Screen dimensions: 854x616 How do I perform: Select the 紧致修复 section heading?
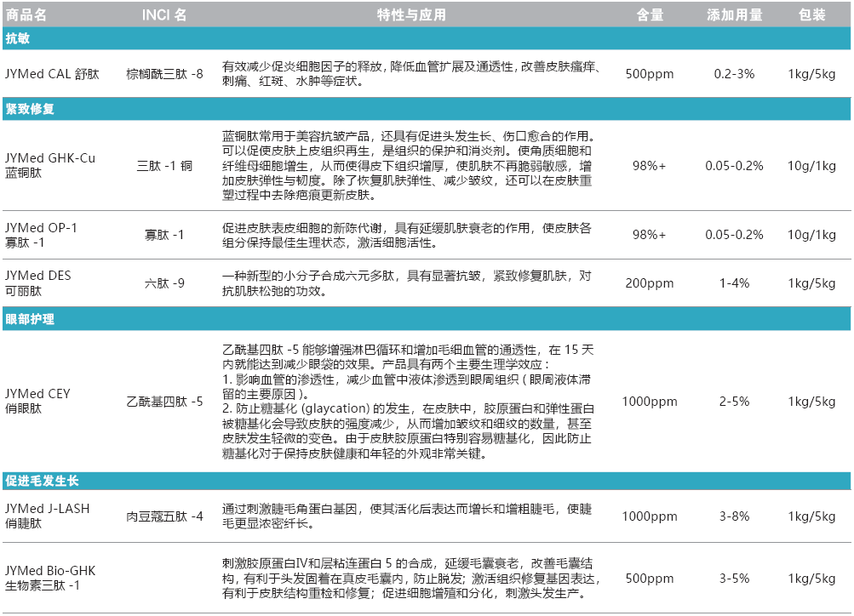(30, 109)
